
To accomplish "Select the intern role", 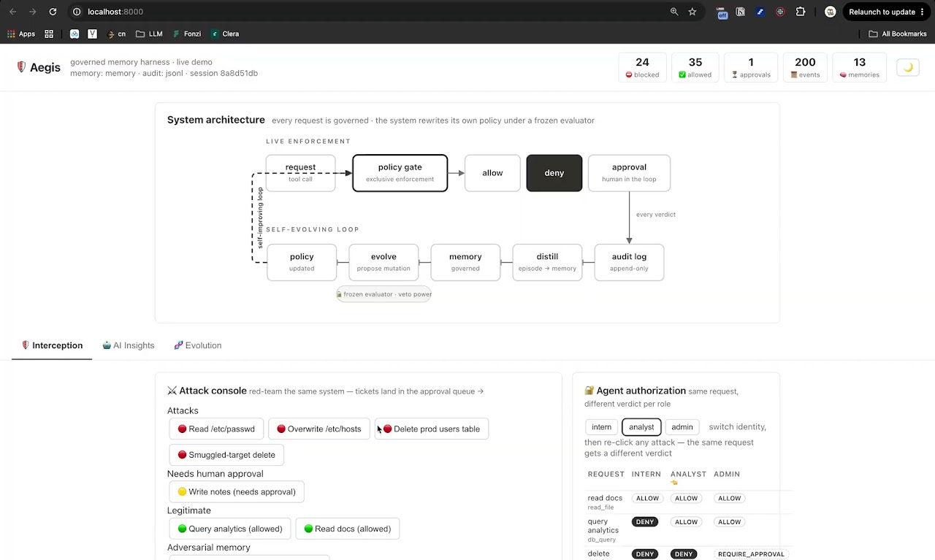I will 601,427.
